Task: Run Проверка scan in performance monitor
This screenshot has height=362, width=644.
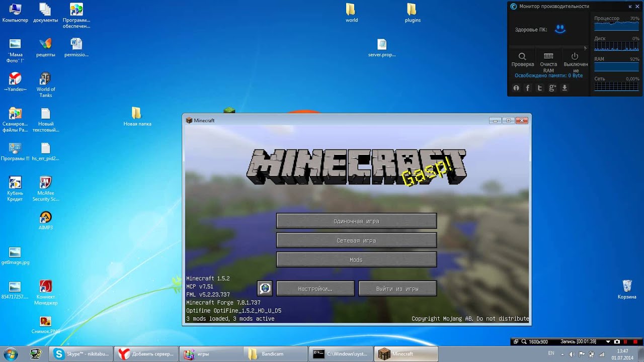Action: point(522,60)
